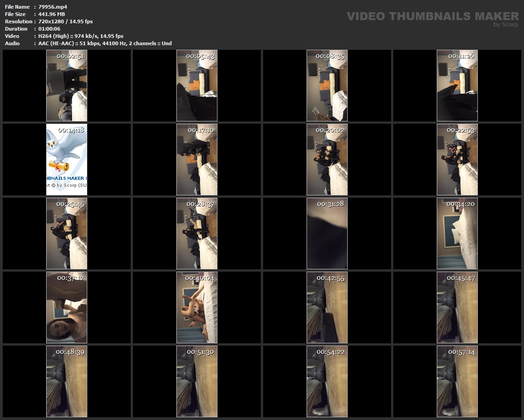Select the frame labeled 00:17:10
This screenshot has width=524, height=420.
(197, 159)
